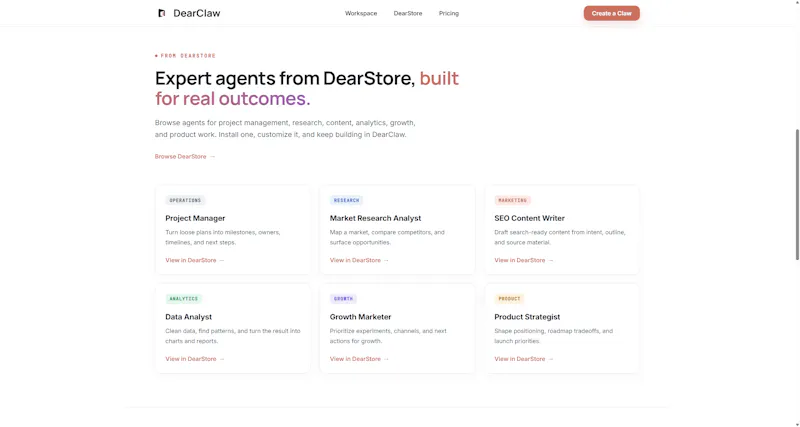
Task: Open the Pricing page
Action: tap(448, 13)
